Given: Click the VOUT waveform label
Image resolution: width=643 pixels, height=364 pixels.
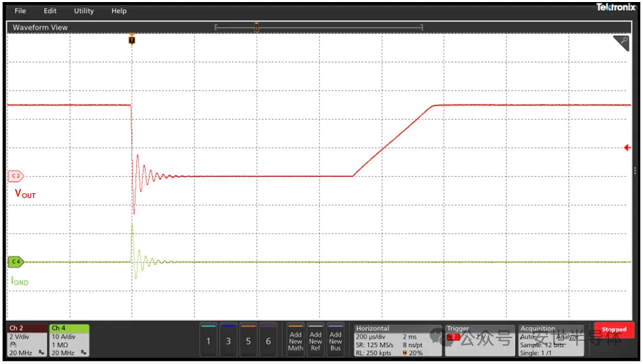Looking at the screenshot, I should click(x=25, y=193).
